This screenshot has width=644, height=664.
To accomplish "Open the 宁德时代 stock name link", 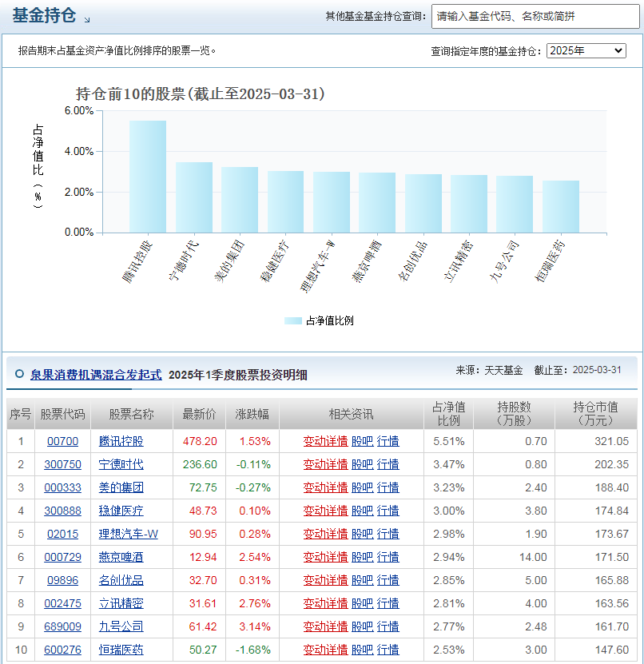I will pyautogui.click(x=121, y=464).
